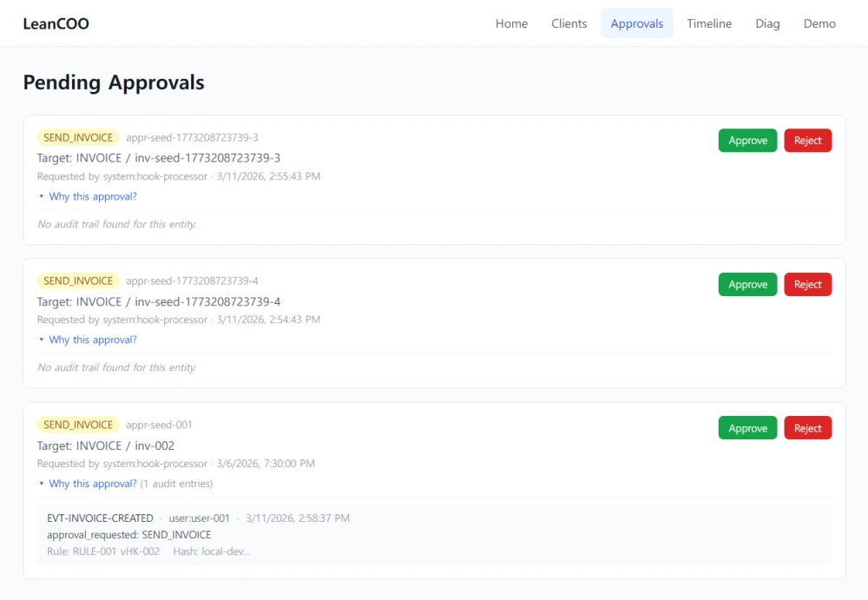This screenshot has height=600, width=868.
Task: Approve request appr-seed-001
Action: (747, 428)
